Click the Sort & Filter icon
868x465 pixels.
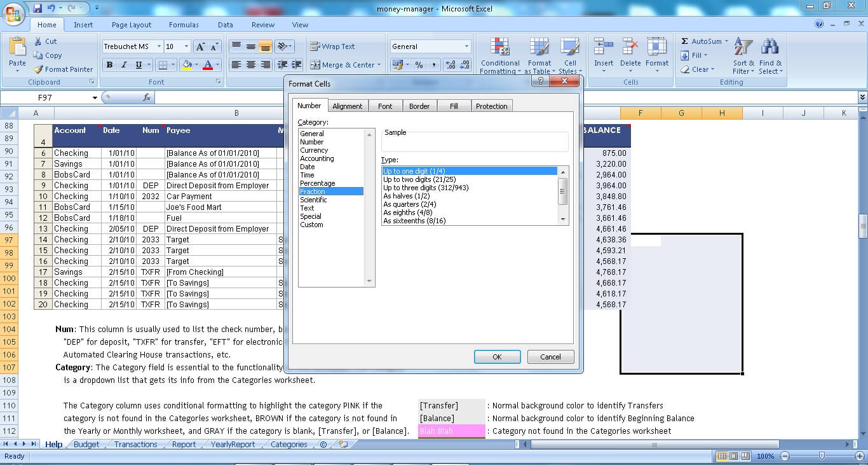click(743, 48)
